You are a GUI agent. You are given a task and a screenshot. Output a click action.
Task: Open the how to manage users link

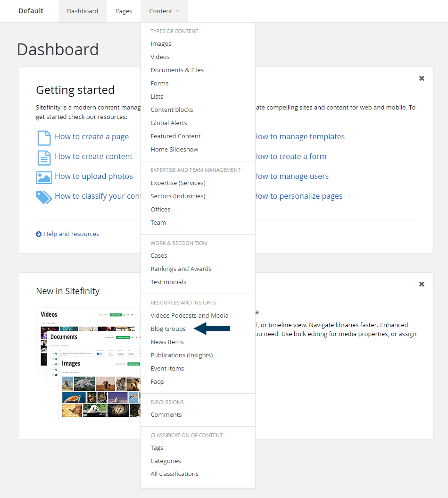click(x=292, y=176)
